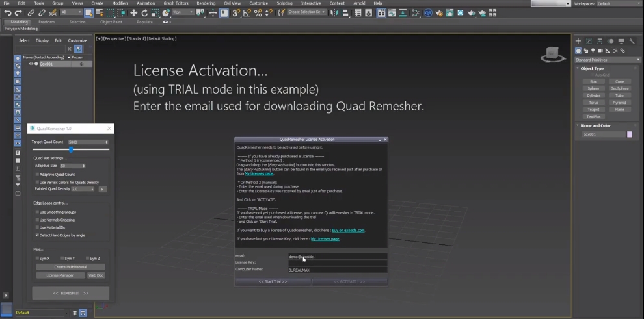Select the Rotate tool in toolbar
The height and width of the screenshot is (319, 644).
[144, 12]
